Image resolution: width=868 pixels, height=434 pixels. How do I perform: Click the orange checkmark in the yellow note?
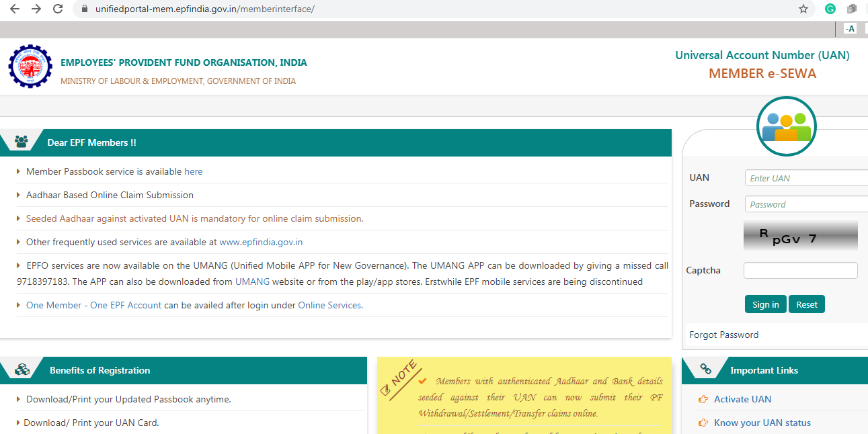pyautogui.click(x=422, y=380)
